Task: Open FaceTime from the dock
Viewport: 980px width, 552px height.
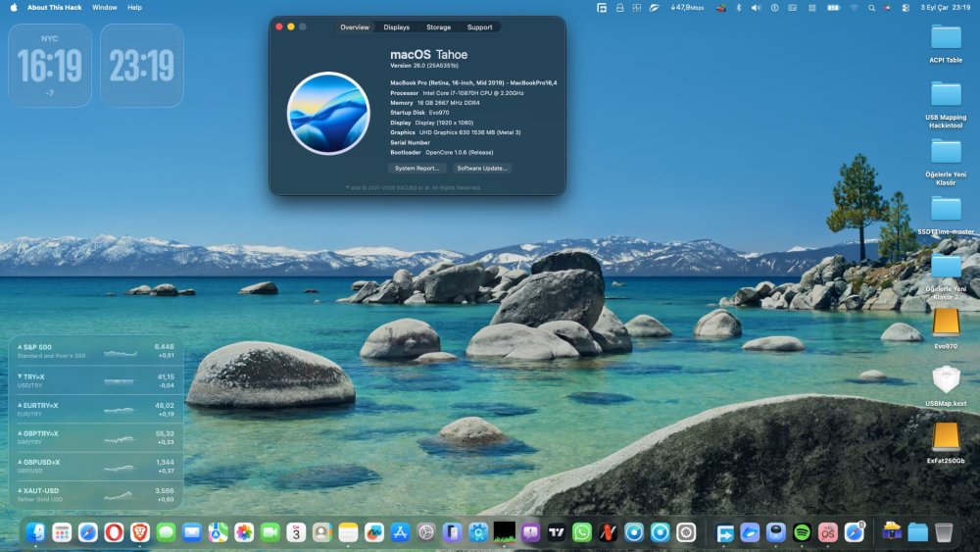Action: point(270,532)
